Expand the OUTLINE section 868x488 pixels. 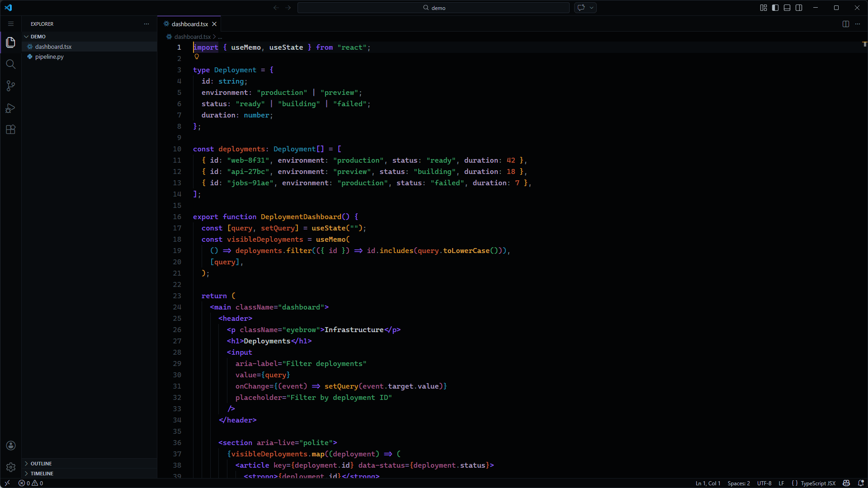(x=90, y=464)
